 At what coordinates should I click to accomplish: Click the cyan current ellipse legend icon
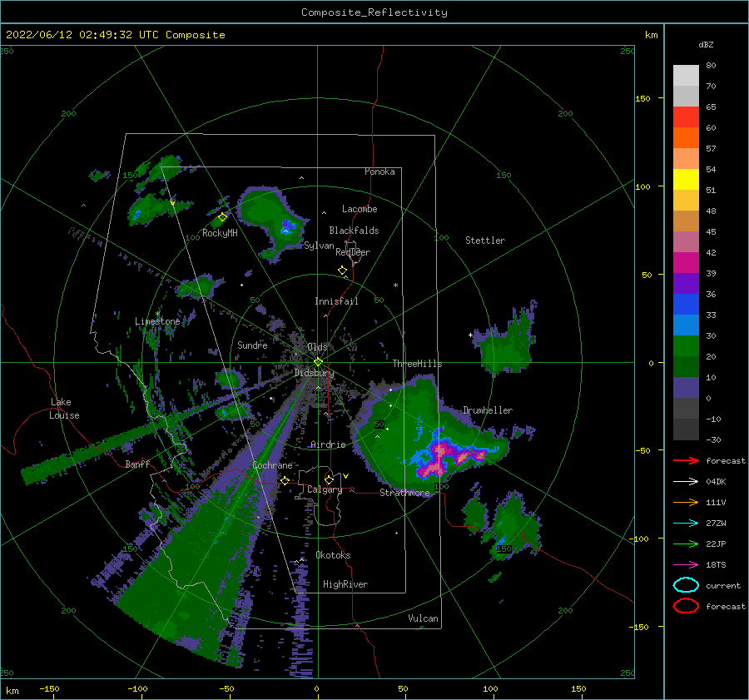coord(686,585)
